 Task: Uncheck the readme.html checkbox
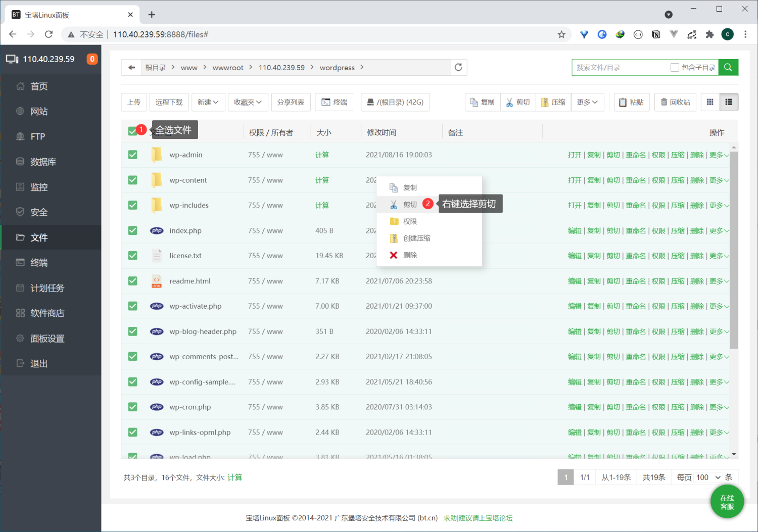click(132, 281)
